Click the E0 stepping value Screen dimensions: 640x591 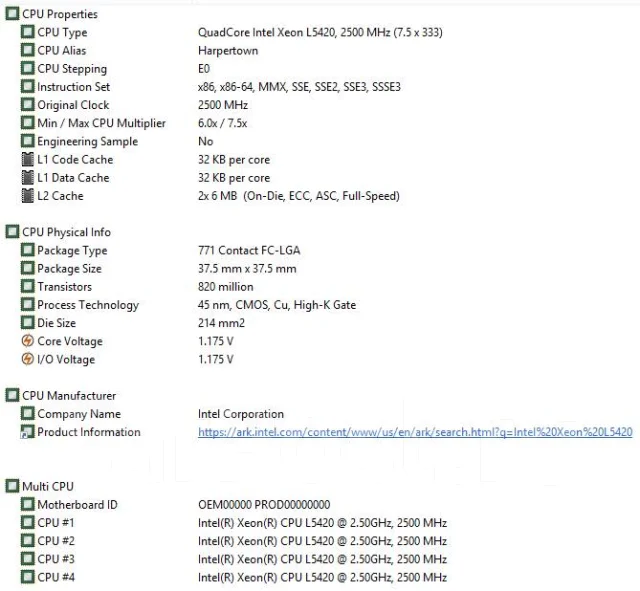204,69
